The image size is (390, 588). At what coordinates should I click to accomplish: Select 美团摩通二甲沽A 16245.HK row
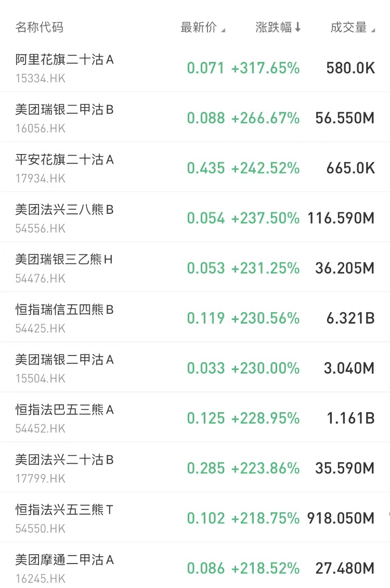pos(65,567)
